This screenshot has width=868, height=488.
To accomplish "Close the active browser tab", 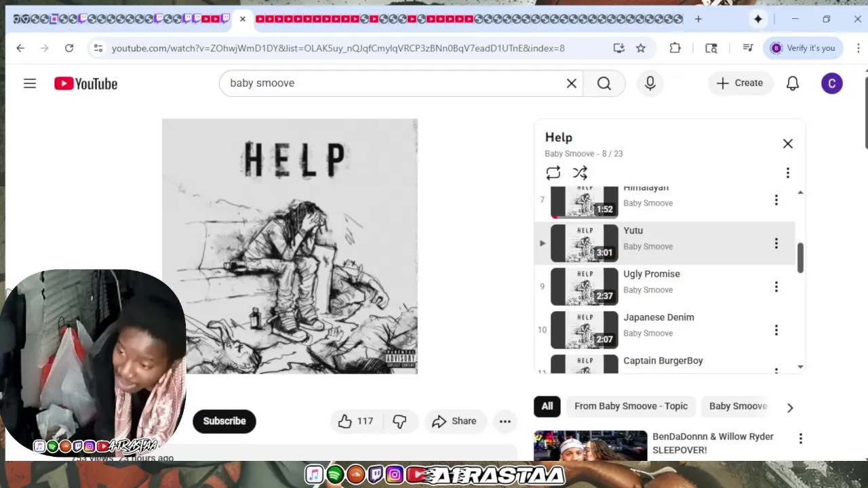I will coord(243,19).
